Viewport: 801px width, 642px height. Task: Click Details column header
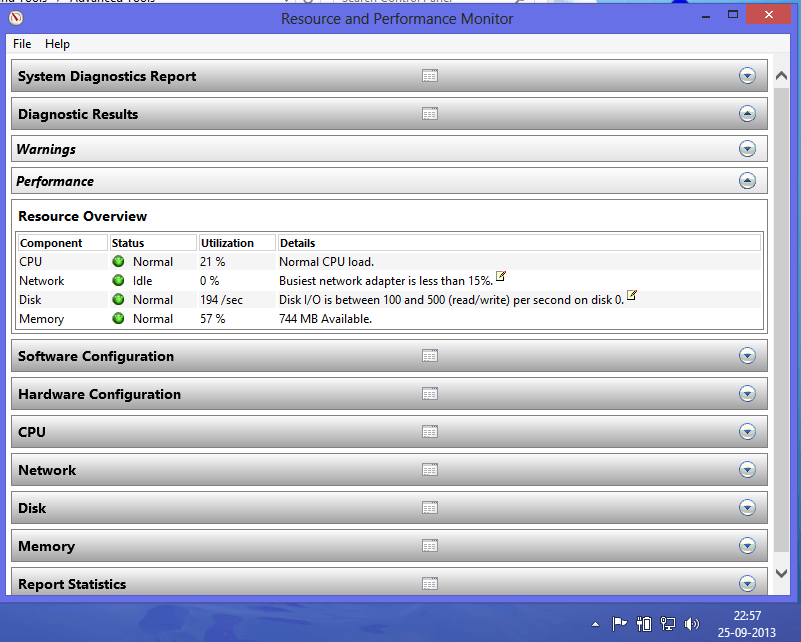click(x=519, y=243)
